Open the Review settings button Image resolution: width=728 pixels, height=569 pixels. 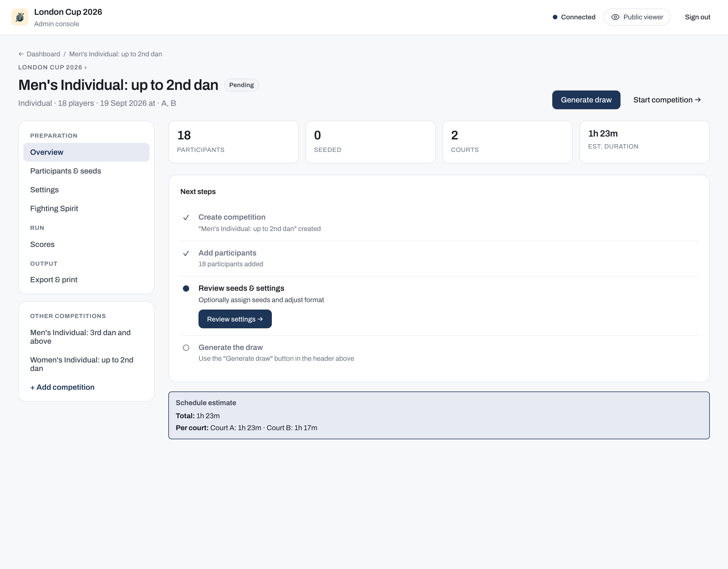pyautogui.click(x=235, y=319)
